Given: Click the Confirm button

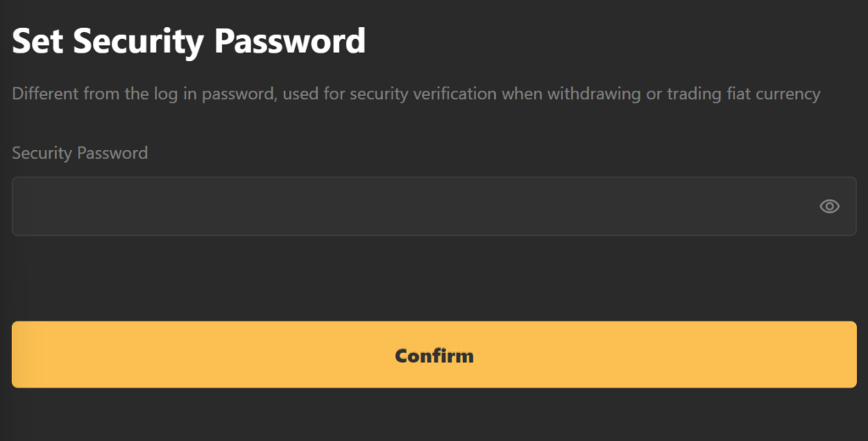Looking at the screenshot, I should click(x=434, y=354).
